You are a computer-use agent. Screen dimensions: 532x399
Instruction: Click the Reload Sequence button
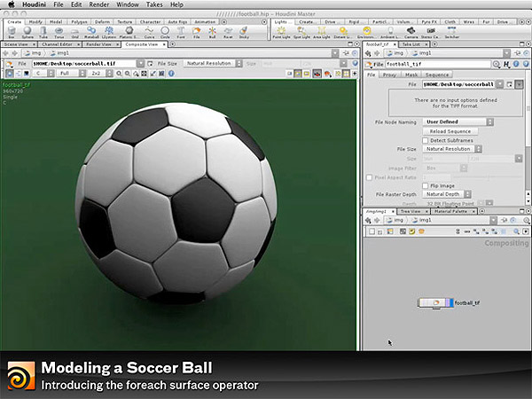(450, 131)
